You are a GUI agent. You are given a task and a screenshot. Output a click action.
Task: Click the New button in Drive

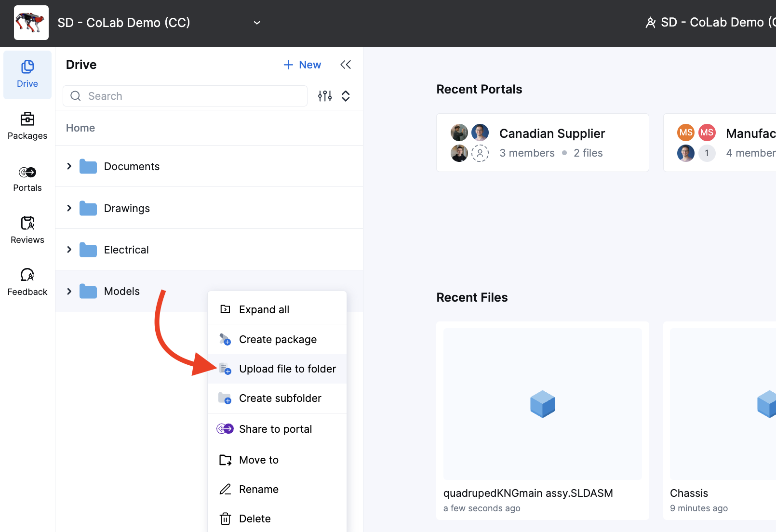[x=302, y=65]
